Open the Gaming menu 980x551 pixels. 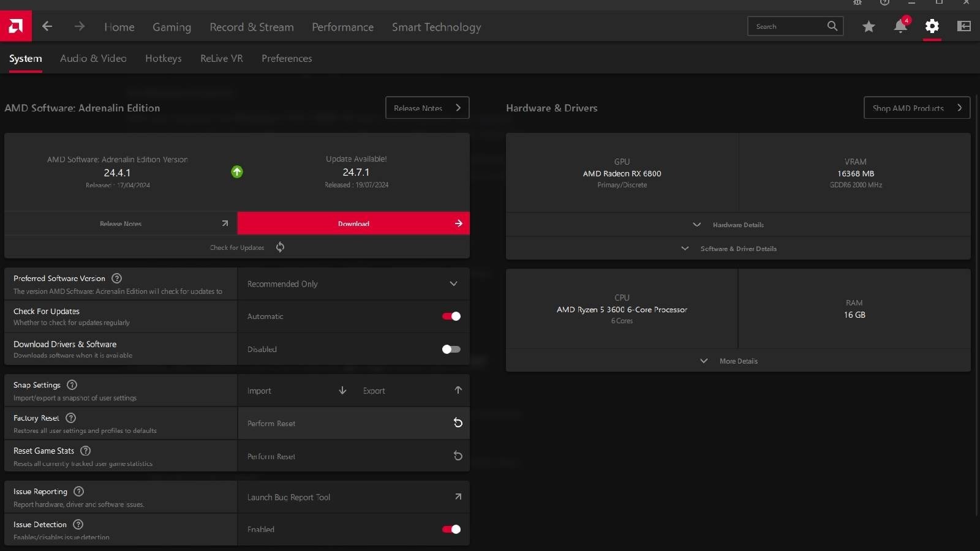point(171,27)
